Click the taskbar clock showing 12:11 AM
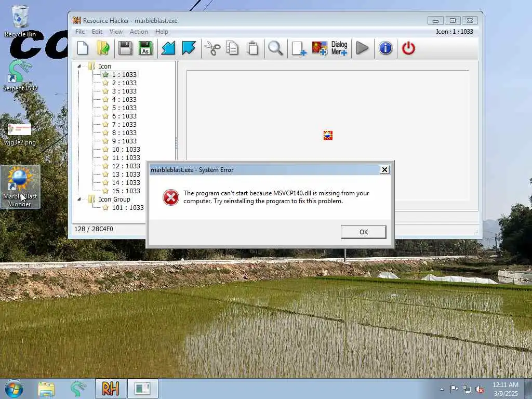532x399 pixels. pos(506,389)
